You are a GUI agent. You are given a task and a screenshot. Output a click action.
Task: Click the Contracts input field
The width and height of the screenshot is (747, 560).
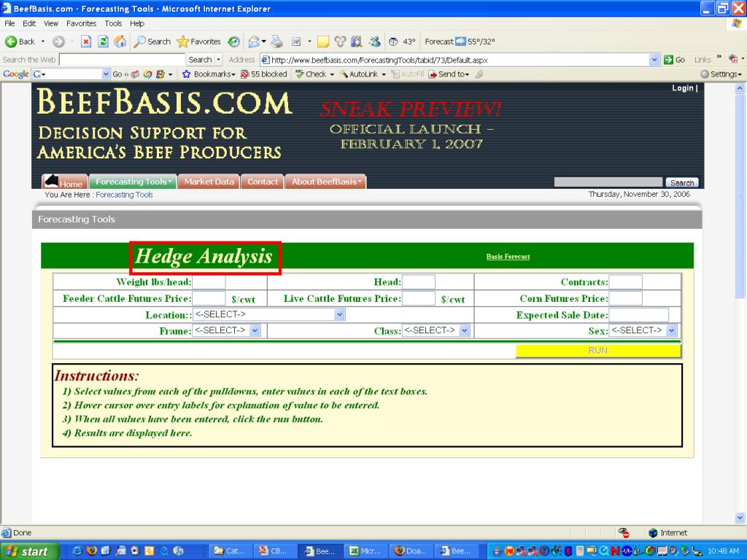click(625, 282)
